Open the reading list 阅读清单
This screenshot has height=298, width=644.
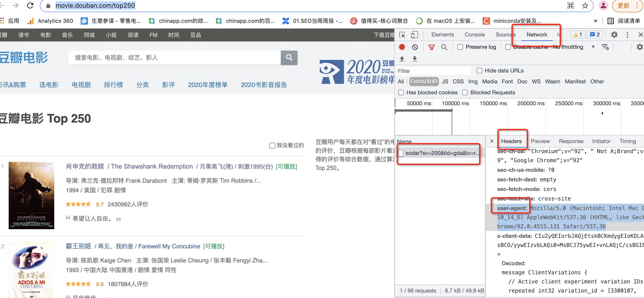click(x=623, y=21)
